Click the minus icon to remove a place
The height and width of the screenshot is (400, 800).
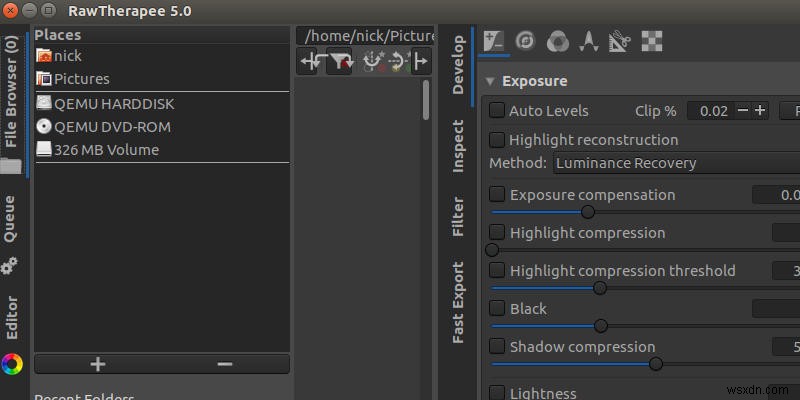click(224, 364)
